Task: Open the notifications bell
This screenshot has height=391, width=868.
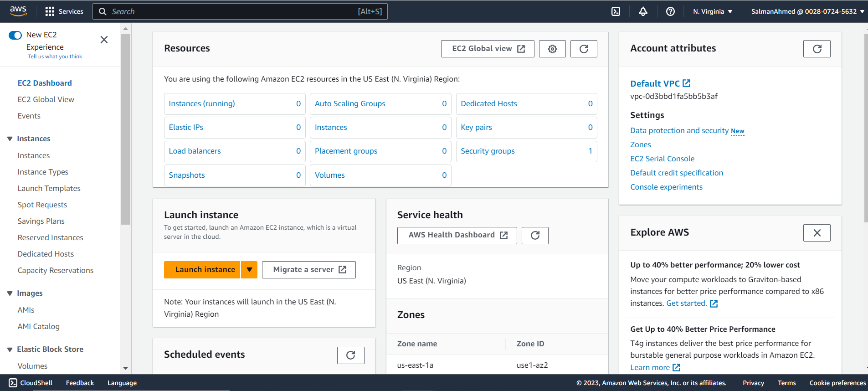Action: 643,11
